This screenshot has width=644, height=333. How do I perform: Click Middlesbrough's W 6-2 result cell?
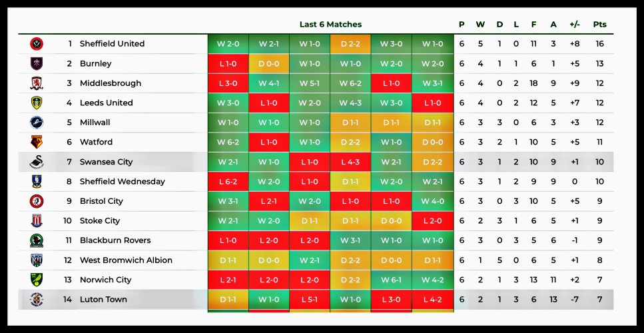(350, 83)
